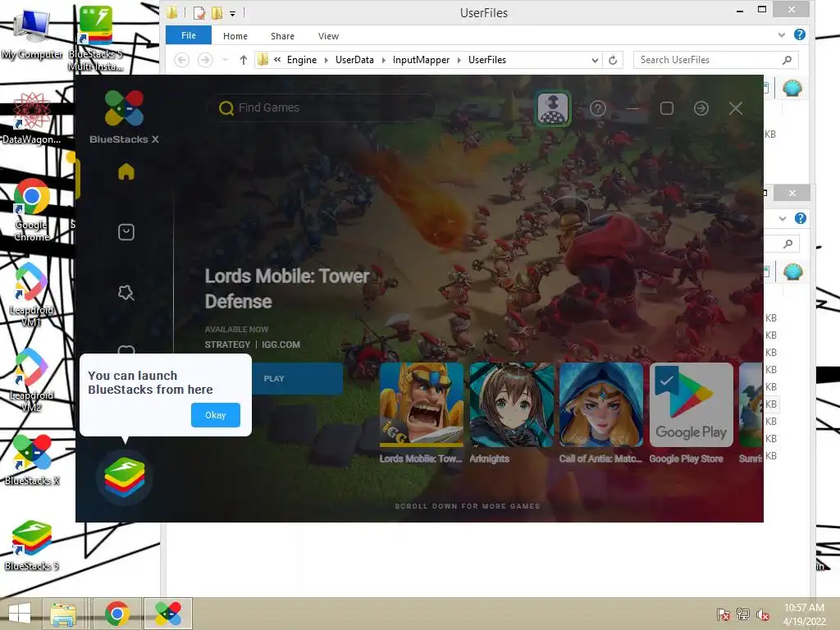Click the Find Games search magnifier icon
The image size is (840, 630).
[226, 108]
